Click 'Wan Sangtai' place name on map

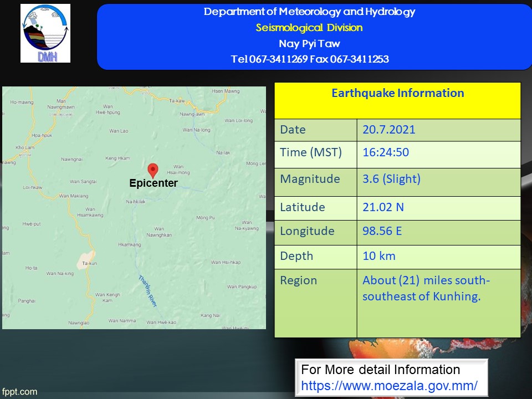pyautogui.click(x=83, y=182)
